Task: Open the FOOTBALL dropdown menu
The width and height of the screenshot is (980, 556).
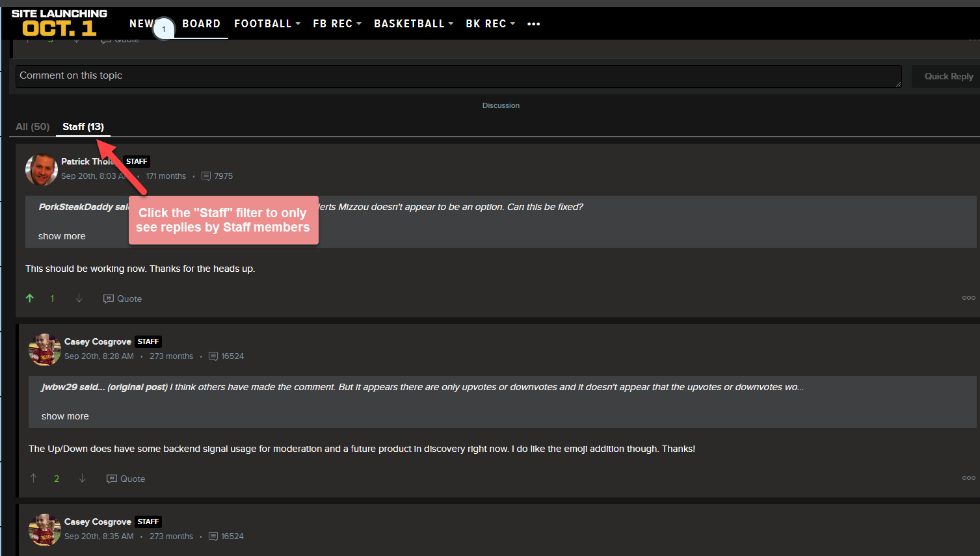Action: [x=266, y=23]
